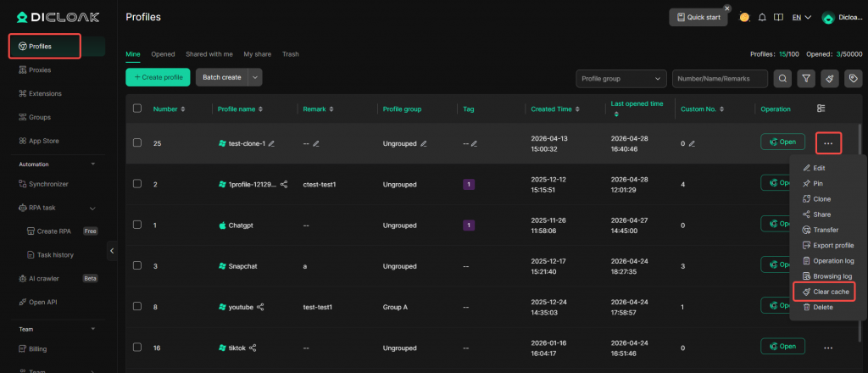Open the filter funnel icon
868x373 pixels.
coord(806,79)
